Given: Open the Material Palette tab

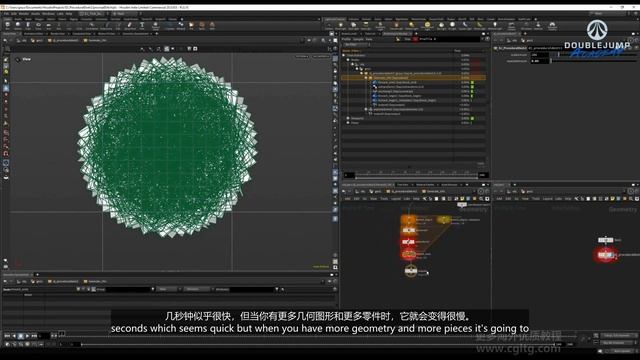Looking at the screenshot, I should point(425,185).
